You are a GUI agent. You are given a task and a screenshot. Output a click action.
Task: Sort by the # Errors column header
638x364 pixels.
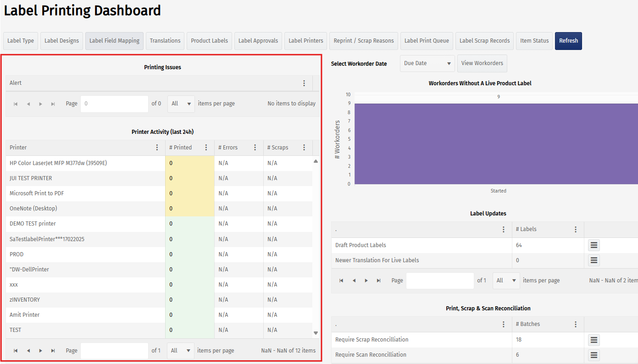pos(228,148)
